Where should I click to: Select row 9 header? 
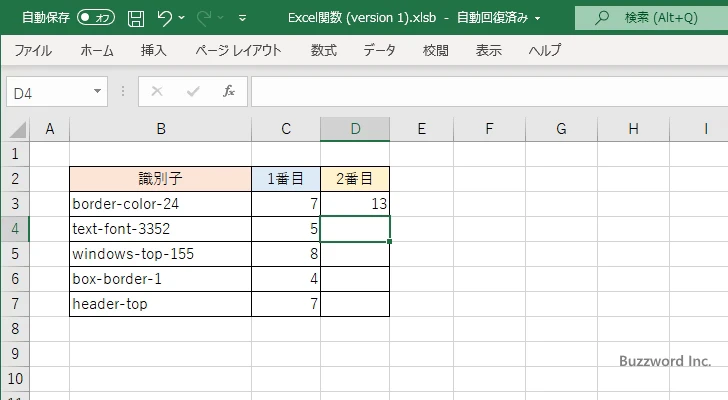point(15,354)
